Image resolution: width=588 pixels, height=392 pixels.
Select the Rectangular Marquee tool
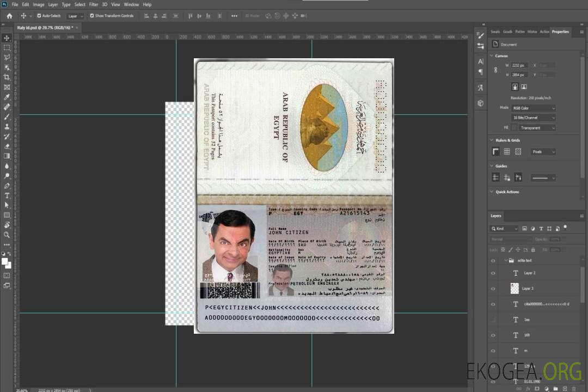tap(7, 48)
